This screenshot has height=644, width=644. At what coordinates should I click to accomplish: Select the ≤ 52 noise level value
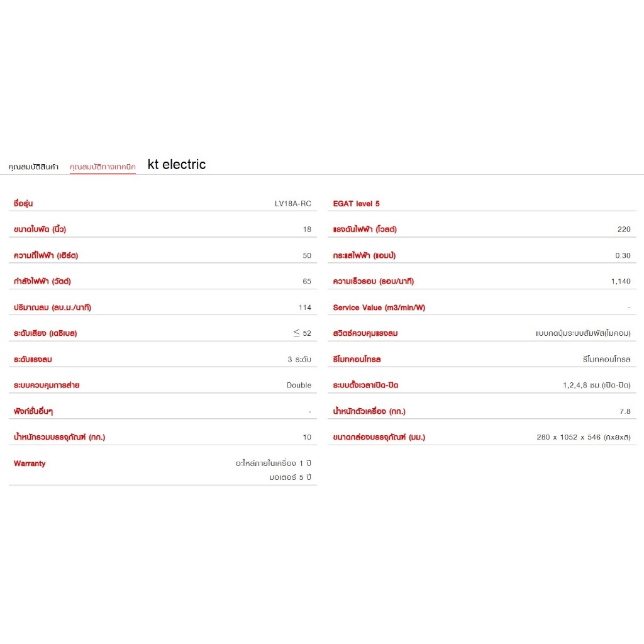[302, 333]
